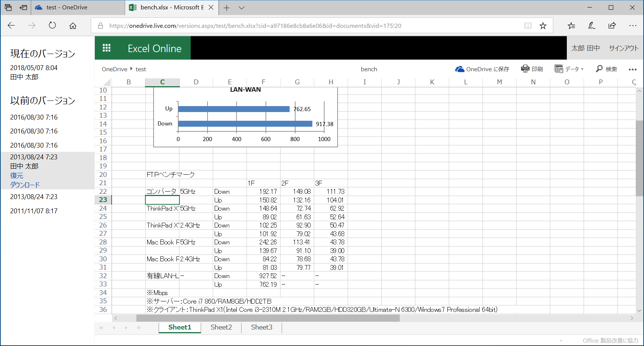Go to the first sheet navigation arrow

coord(101,328)
